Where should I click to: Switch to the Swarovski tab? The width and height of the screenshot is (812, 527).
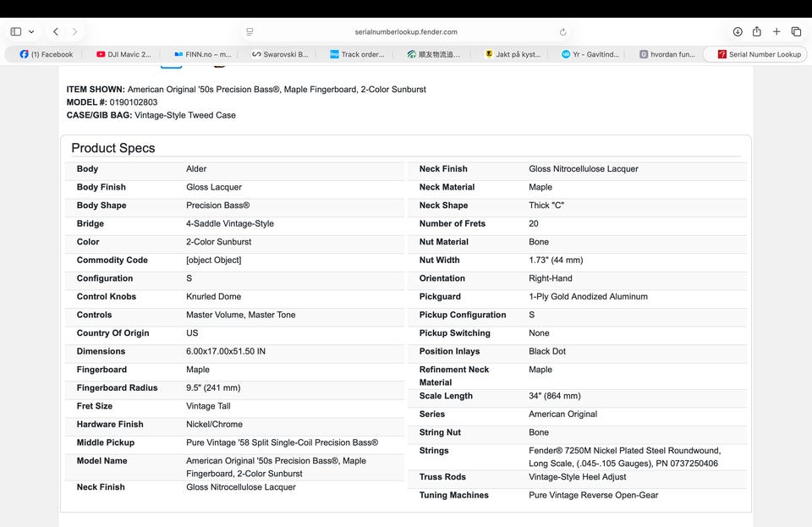[x=280, y=54]
